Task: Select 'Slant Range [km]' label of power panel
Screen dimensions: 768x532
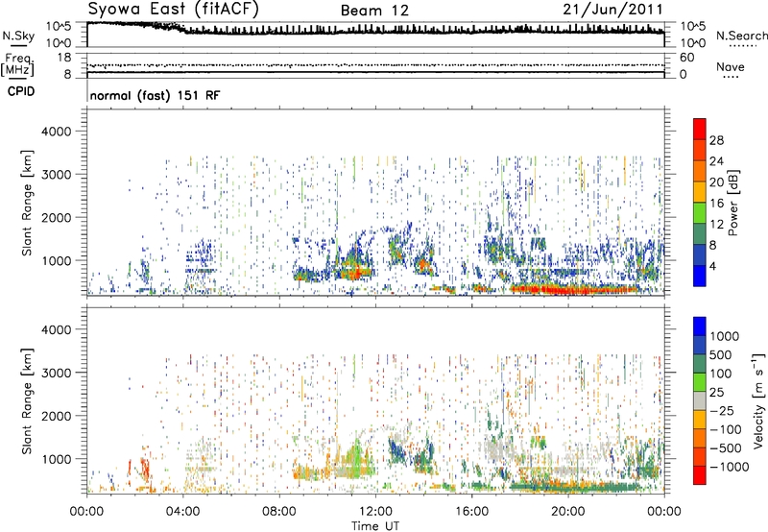Action: (x=27, y=203)
